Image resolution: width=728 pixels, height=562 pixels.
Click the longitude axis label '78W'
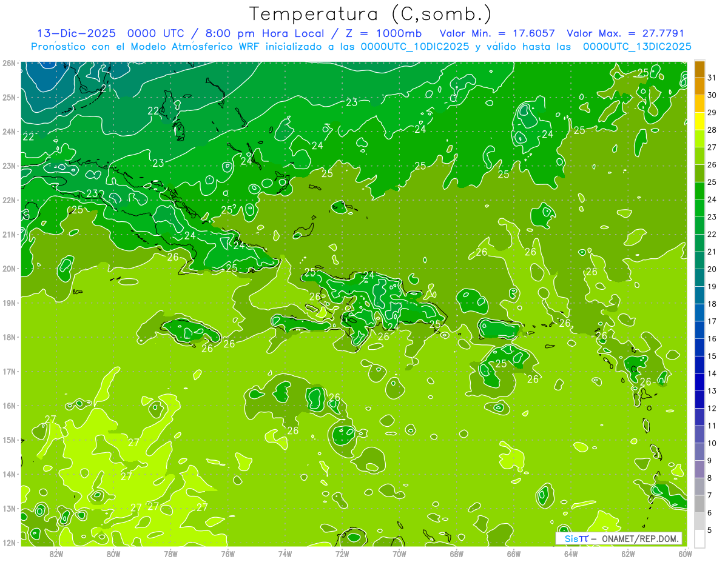(x=170, y=554)
